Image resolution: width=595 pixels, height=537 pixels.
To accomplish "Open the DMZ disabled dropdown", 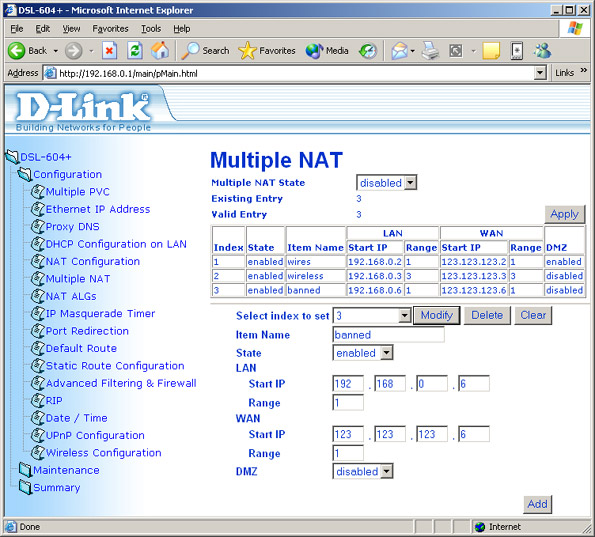I will click(x=386, y=471).
